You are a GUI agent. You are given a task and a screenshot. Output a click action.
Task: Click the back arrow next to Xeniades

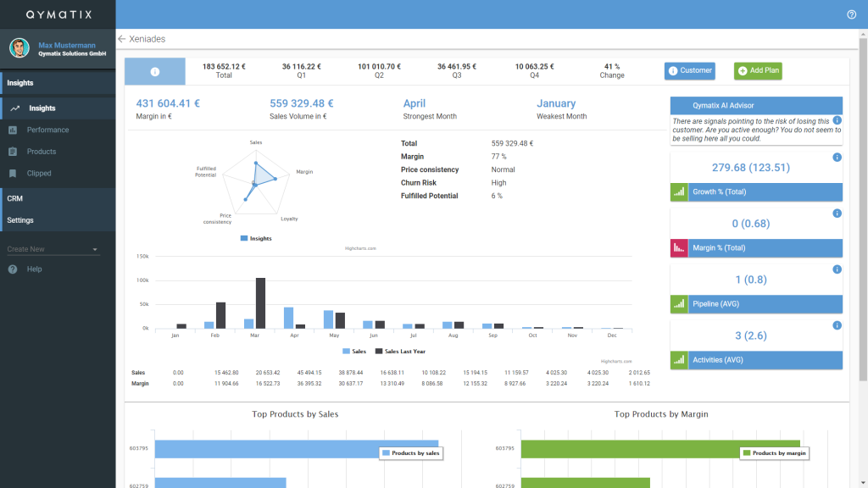(x=122, y=39)
